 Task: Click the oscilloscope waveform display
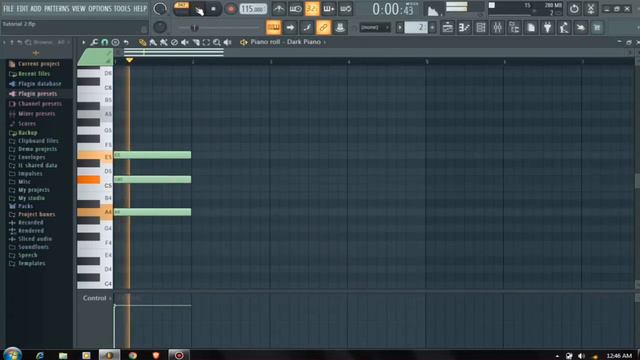(x=433, y=9)
